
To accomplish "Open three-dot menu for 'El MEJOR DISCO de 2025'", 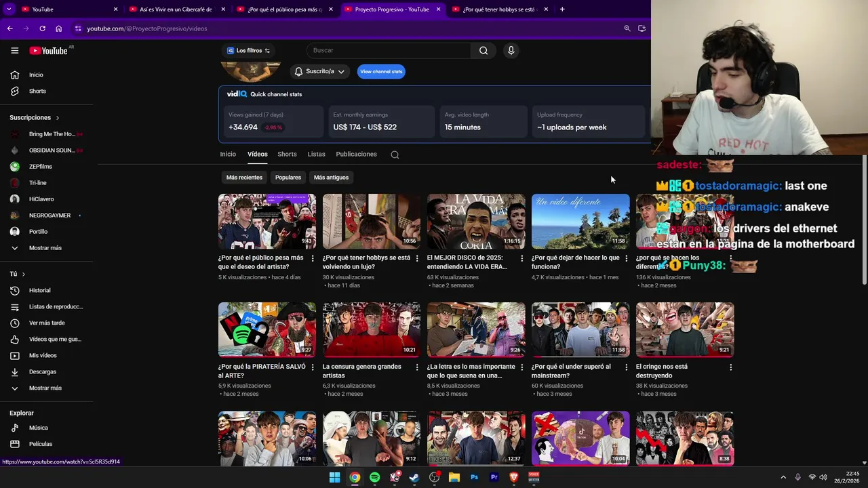I will pyautogui.click(x=521, y=258).
